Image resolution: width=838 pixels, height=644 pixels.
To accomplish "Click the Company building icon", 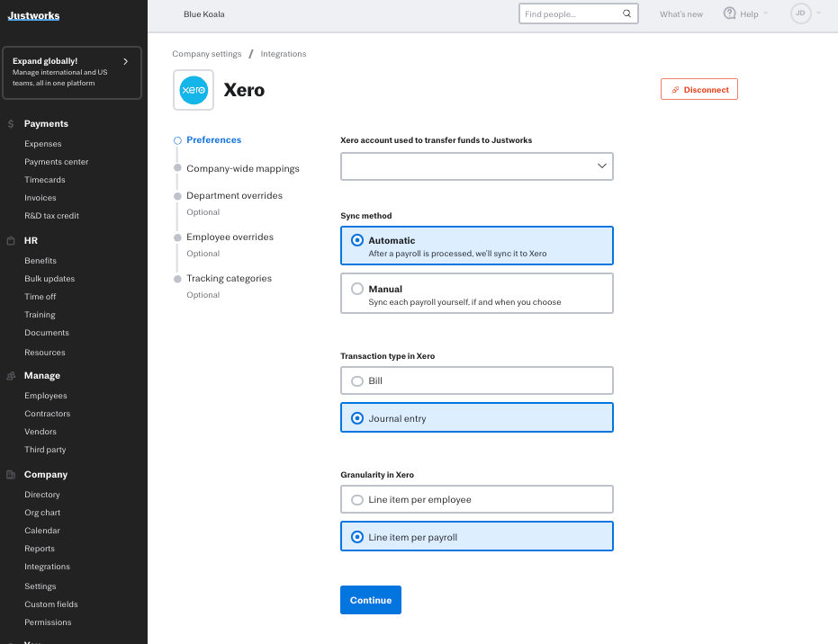I will click(11, 475).
